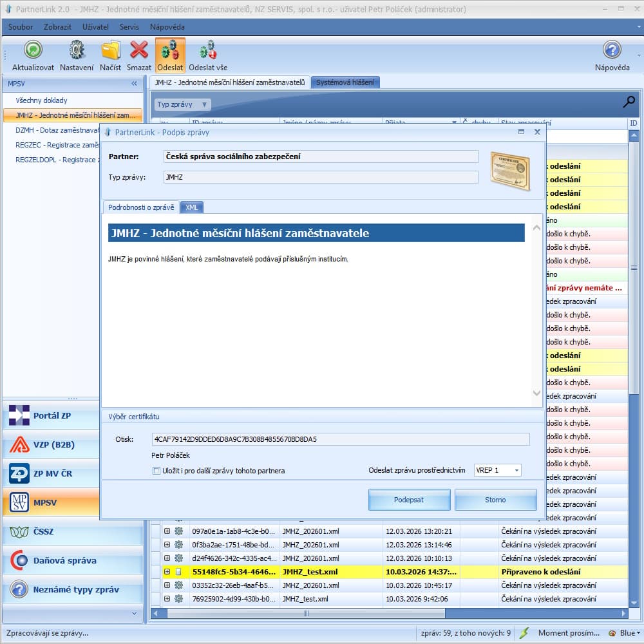The width and height of the screenshot is (644, 644).
Task: Click the 12.03.2026 13:20:21 cell
Action: click(419, 531)
